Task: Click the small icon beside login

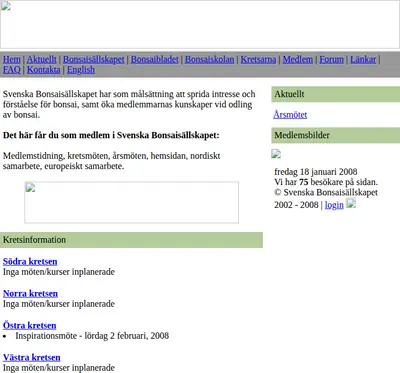Action: tap(351, 203)
